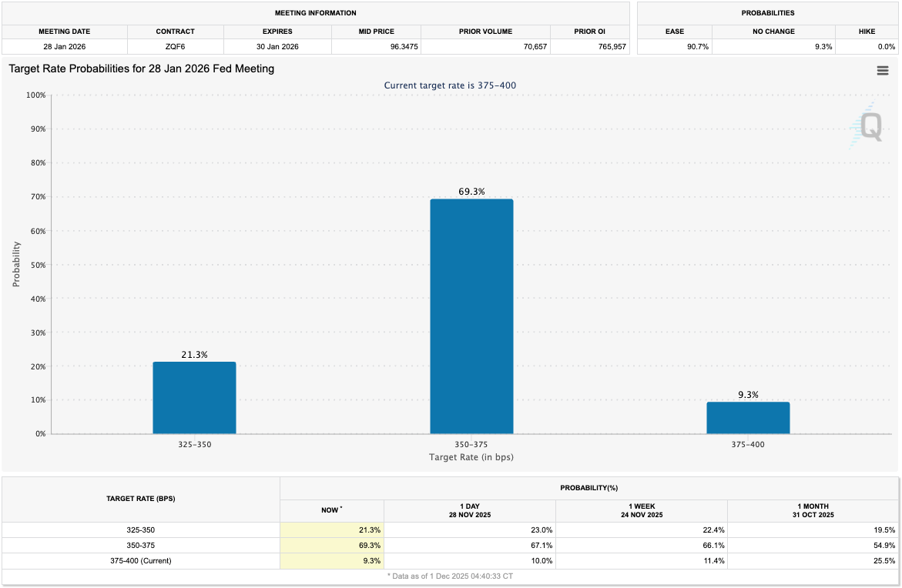This screenshot has height=588, width=902.
Task: Open the chart hamburger export menu
Action: tap(883, 70)
